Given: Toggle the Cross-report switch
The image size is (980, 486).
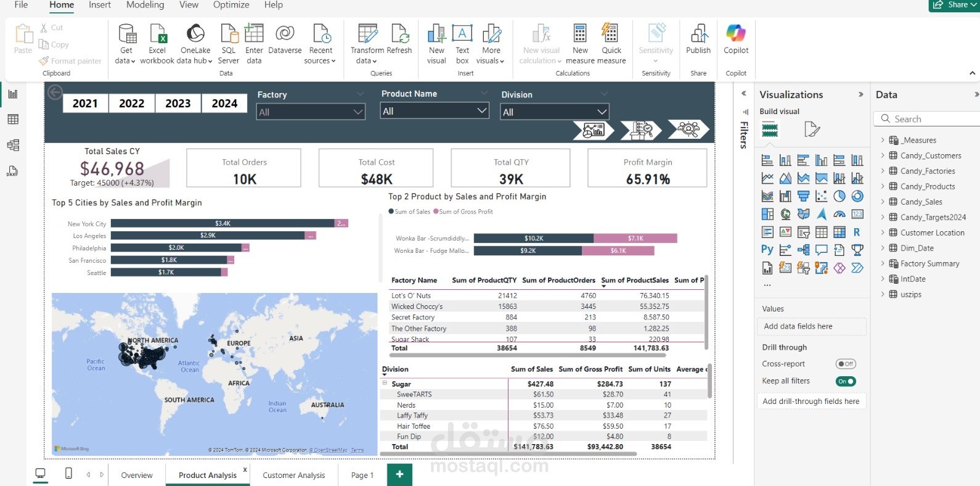Looking at the screenshot, I should 846,364.
